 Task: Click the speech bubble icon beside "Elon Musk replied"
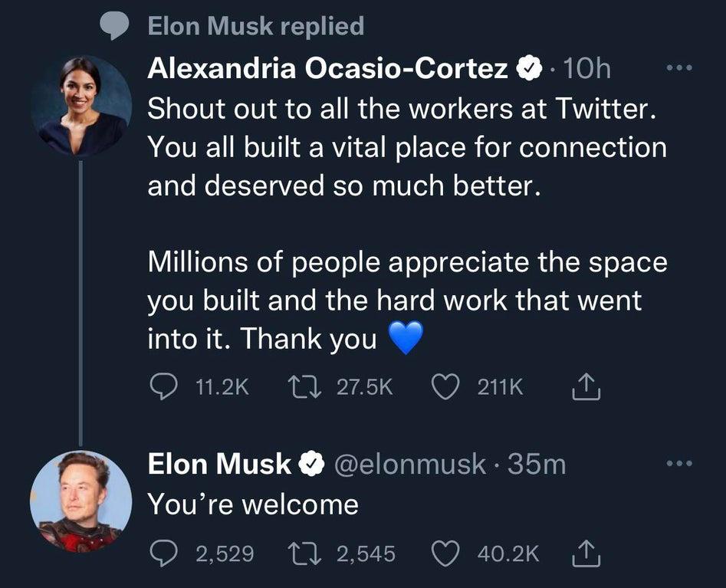coord(115,27)
